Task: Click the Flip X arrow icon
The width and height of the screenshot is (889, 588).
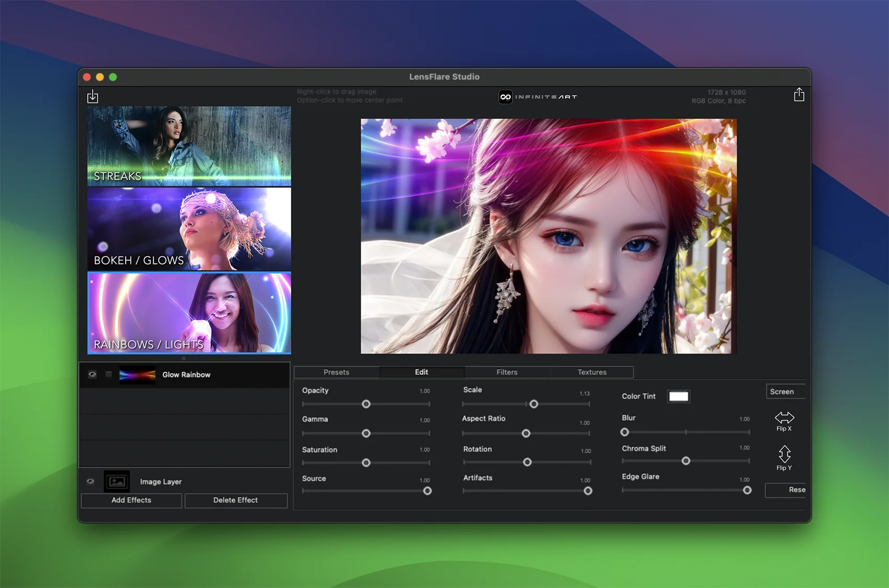Action: point(784,417)
